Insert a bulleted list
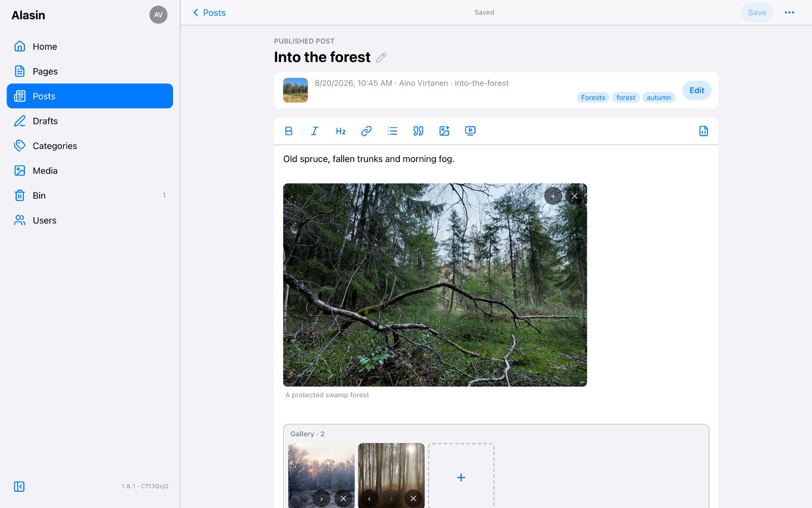The width and height of the screenshot is (812, 508). coord(392,131)
